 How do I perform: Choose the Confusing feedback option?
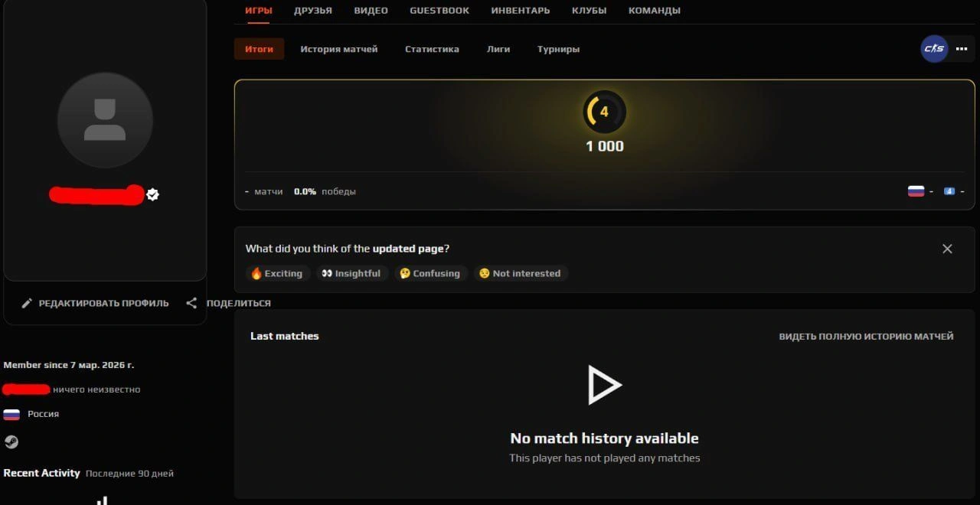coord(430,273)
